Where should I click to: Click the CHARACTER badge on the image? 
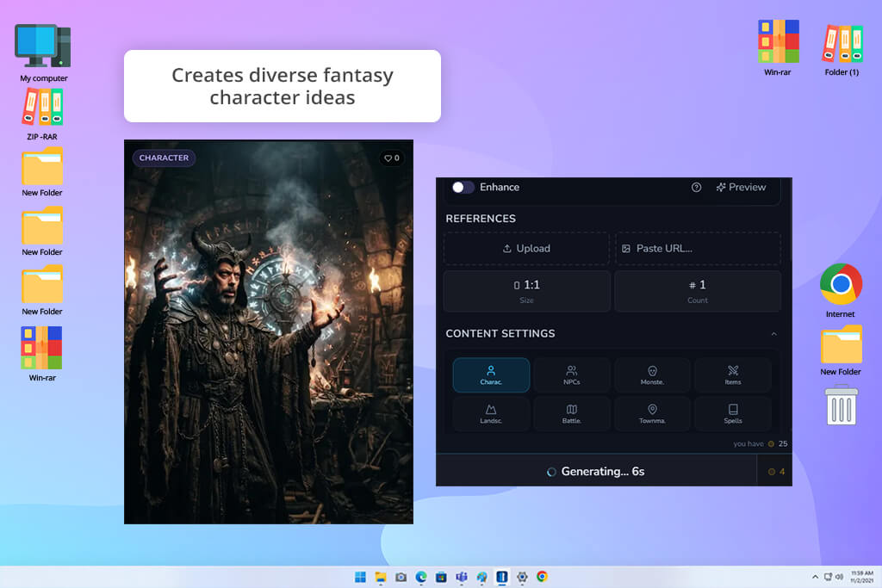[164, 158]
